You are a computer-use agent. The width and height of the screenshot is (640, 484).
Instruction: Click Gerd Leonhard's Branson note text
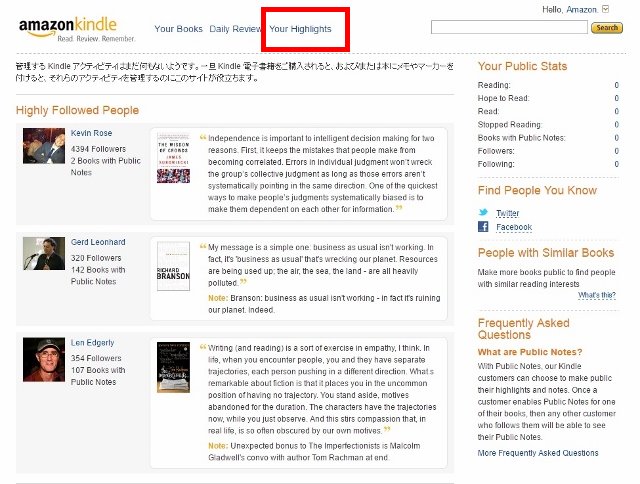(324, 304)
